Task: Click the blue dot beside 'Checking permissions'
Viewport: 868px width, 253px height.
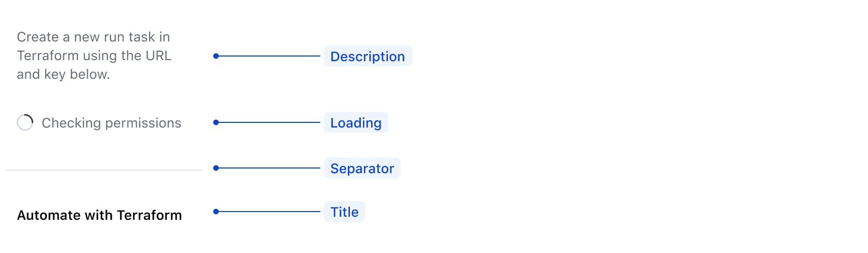Action: coord(216,122)
